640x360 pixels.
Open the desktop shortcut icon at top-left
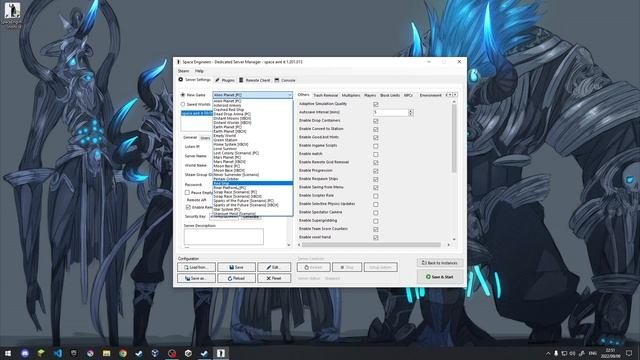point(12,15)
